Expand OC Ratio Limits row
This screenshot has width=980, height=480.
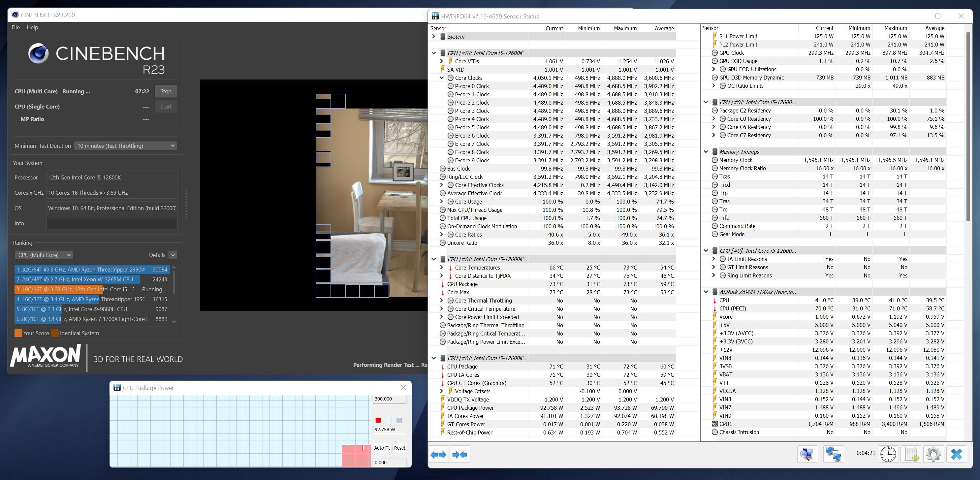714,85
